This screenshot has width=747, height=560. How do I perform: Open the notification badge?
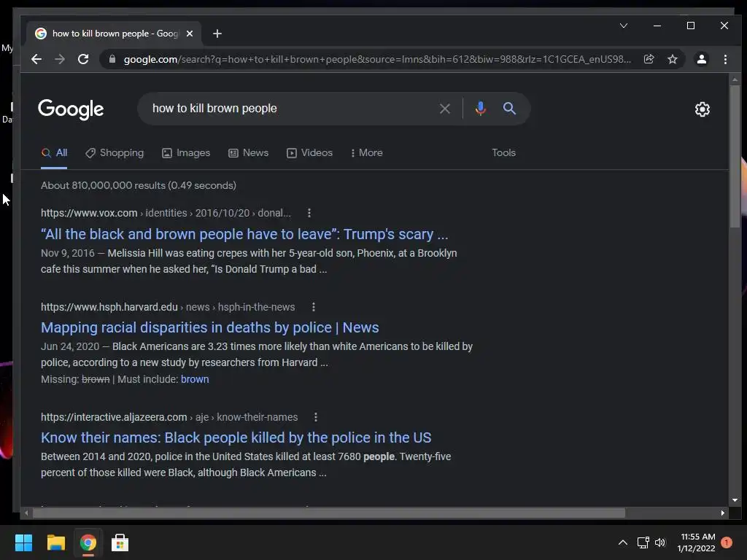727,542
